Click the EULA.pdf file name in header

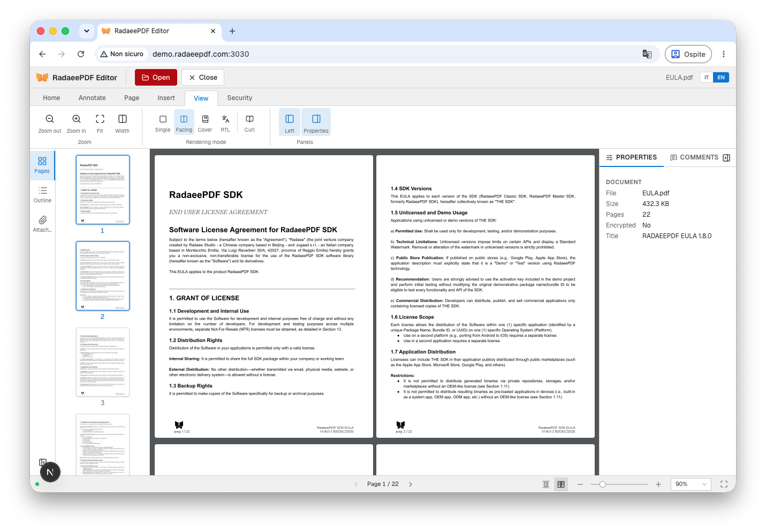point(679,78)
